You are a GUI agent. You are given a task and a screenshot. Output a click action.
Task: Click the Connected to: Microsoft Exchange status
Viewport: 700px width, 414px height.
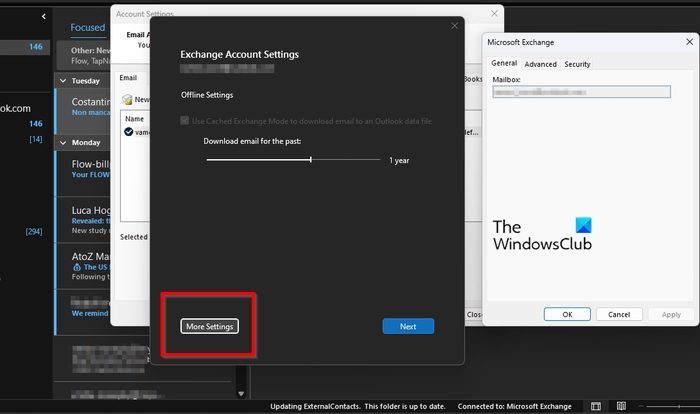tap(514, 406)
